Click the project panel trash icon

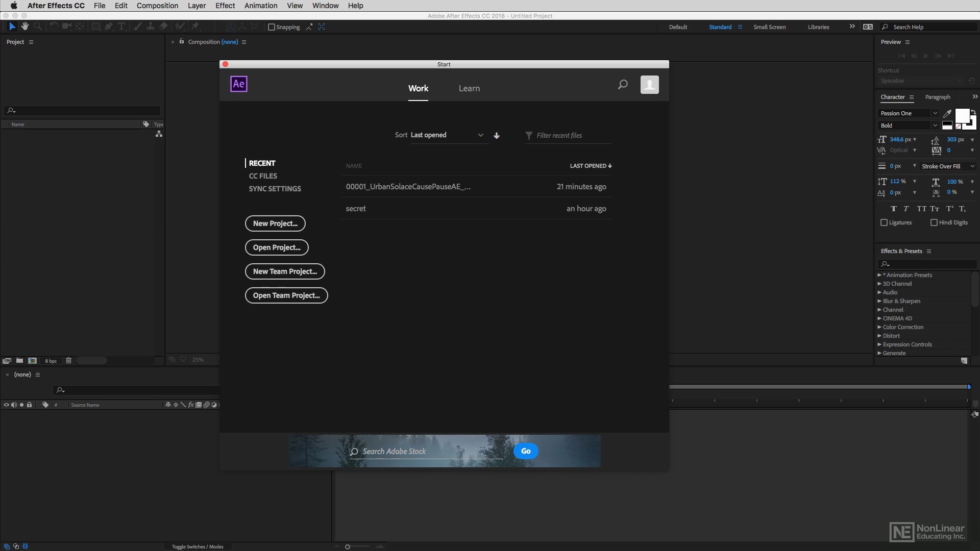68,361
